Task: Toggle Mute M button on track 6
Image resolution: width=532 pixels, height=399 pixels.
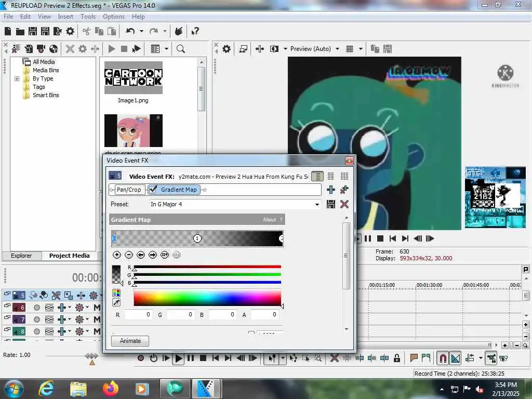Action: [97, 308]
